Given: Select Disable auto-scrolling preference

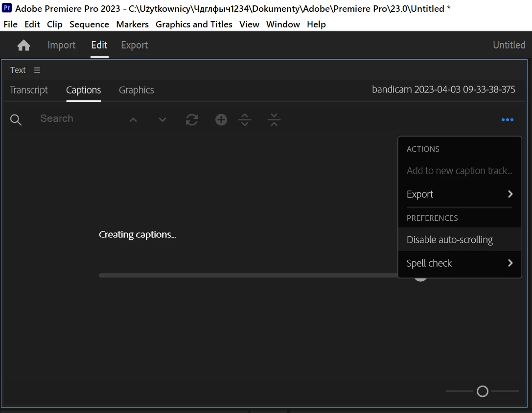Looking at the screenshot, I should point(460,239).
